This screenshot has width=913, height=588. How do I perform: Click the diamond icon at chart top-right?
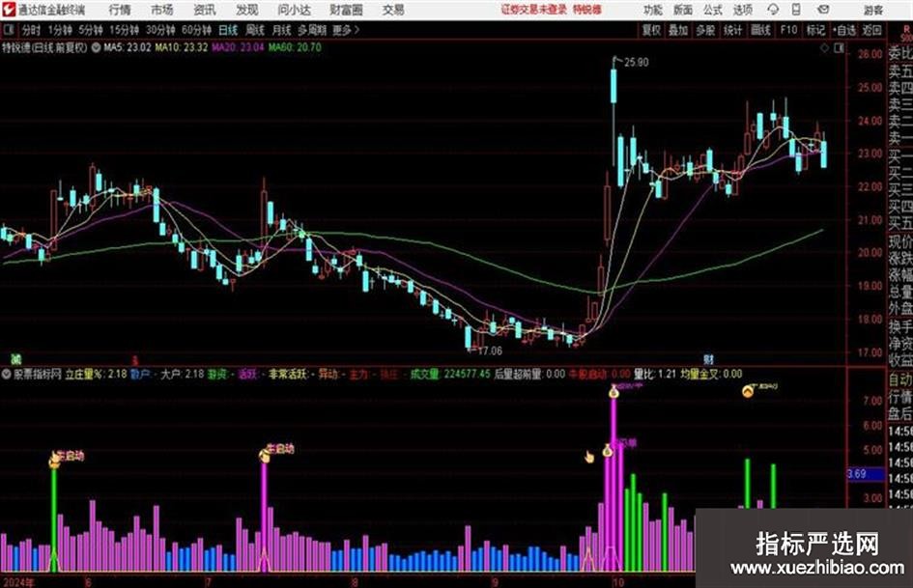coord(824,48)
